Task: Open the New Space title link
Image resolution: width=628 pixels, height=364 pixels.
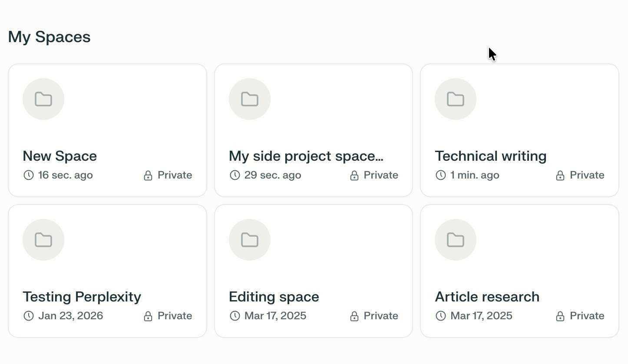Action: pyautogui.click(x=59, y=156)
